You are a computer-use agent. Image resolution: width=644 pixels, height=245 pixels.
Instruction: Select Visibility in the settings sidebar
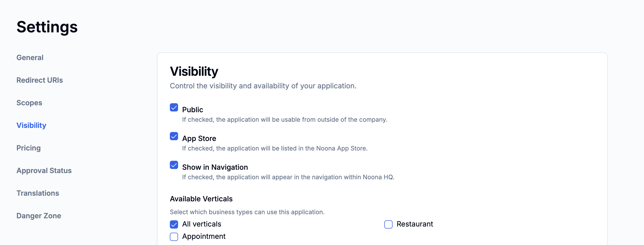click(31, 125)
